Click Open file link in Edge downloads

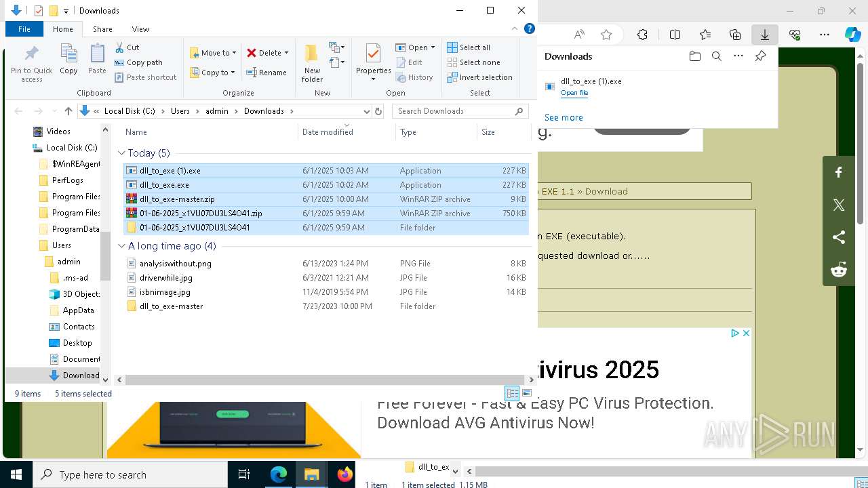coord(574,93)
